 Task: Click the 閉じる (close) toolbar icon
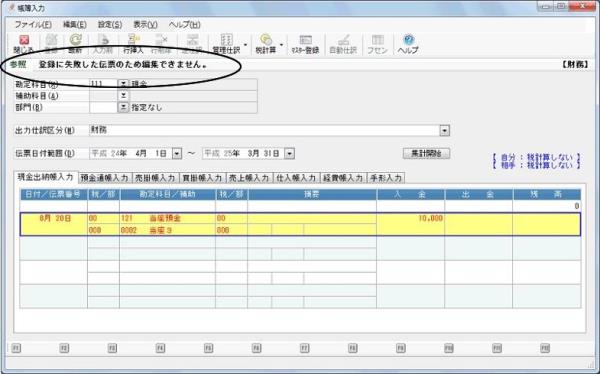[x=24, y=44]
